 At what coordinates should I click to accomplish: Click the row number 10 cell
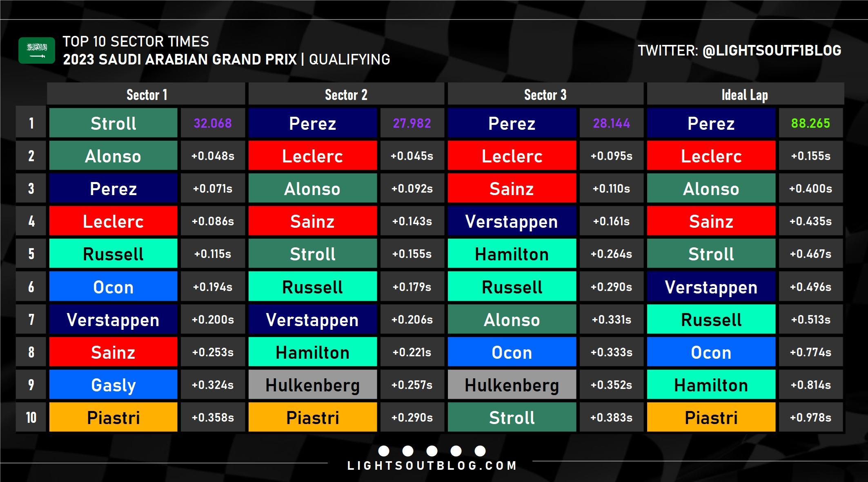(31, 418)
